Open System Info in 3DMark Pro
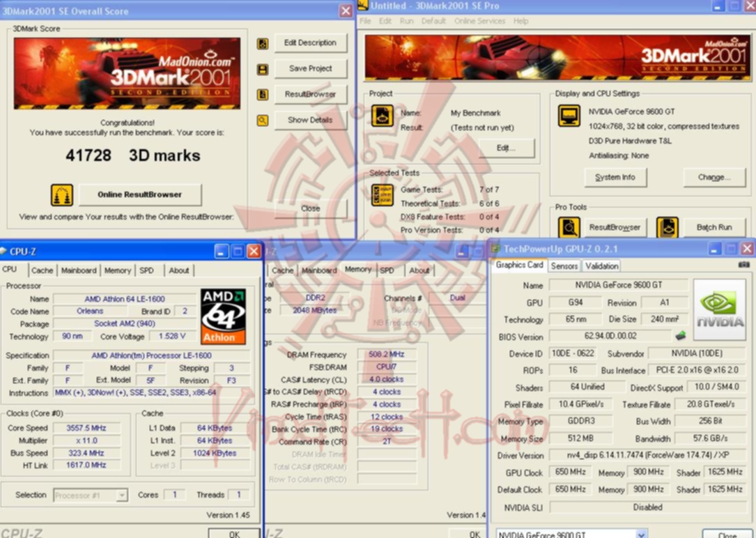The width and height of the screenshot is (756, 538). (615, 178)
